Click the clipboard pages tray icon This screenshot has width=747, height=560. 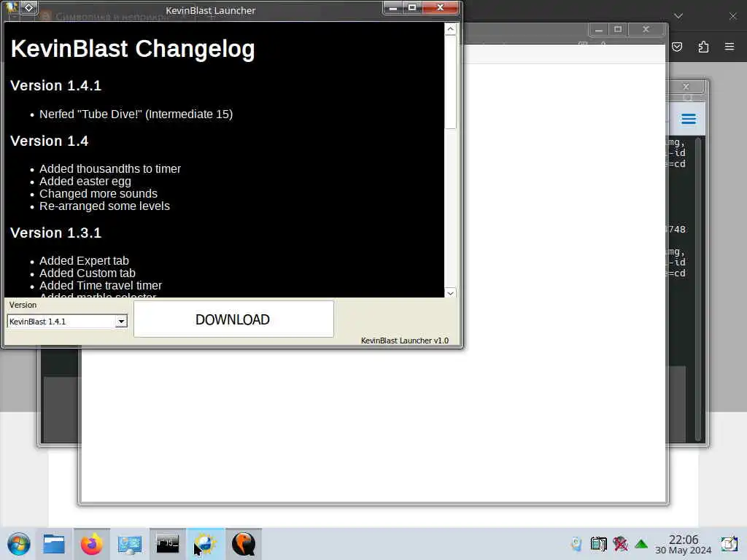tap(598, 544)
